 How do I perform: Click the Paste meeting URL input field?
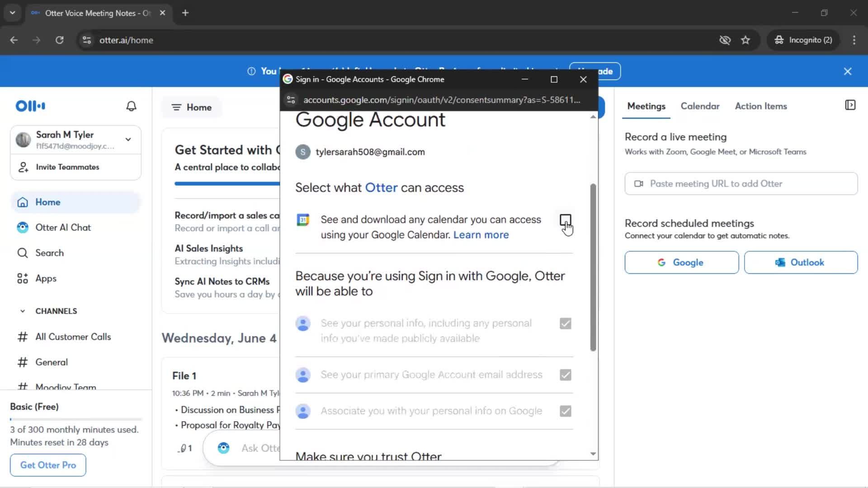pos(741,184)
